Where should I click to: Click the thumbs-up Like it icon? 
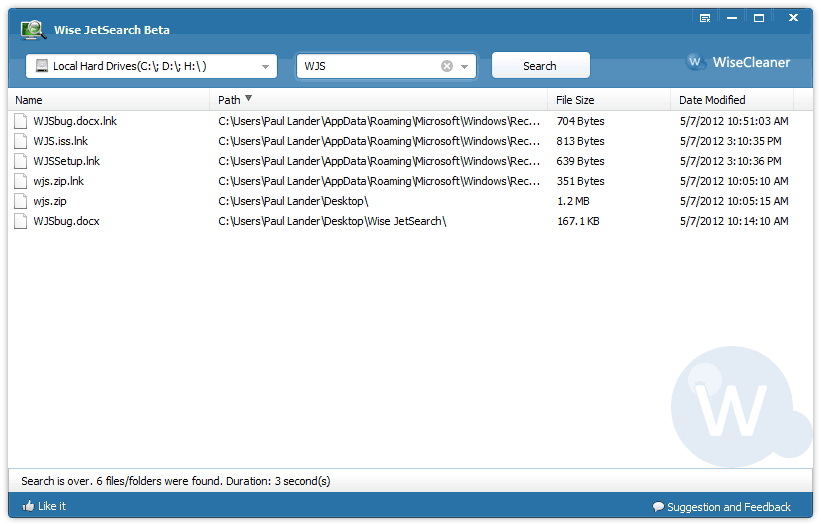[28, 506]
